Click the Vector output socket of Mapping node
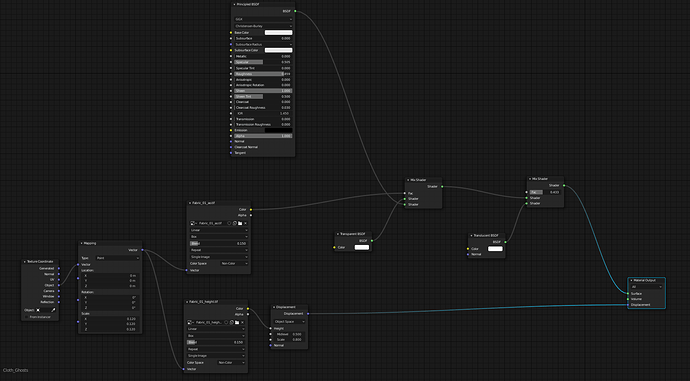Image resolution: width=690 pixels, height=381 pixels. click(x=142, y=250)
